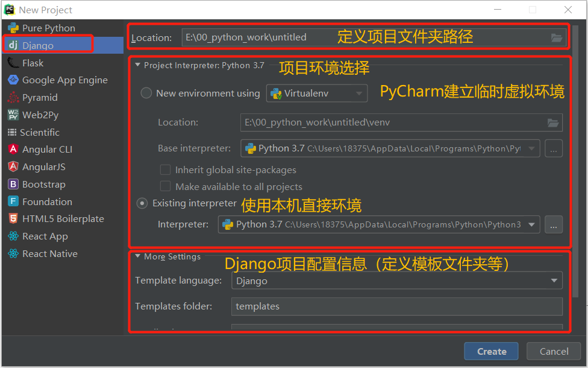Click the Scientific project icon
The width and height of the screenshot is (588, 368).
click(12, 132)
